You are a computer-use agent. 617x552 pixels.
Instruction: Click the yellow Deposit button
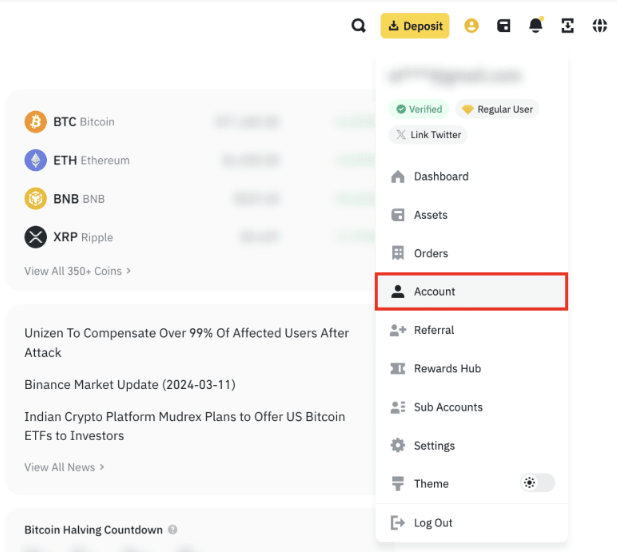click(x=415, y=26)
